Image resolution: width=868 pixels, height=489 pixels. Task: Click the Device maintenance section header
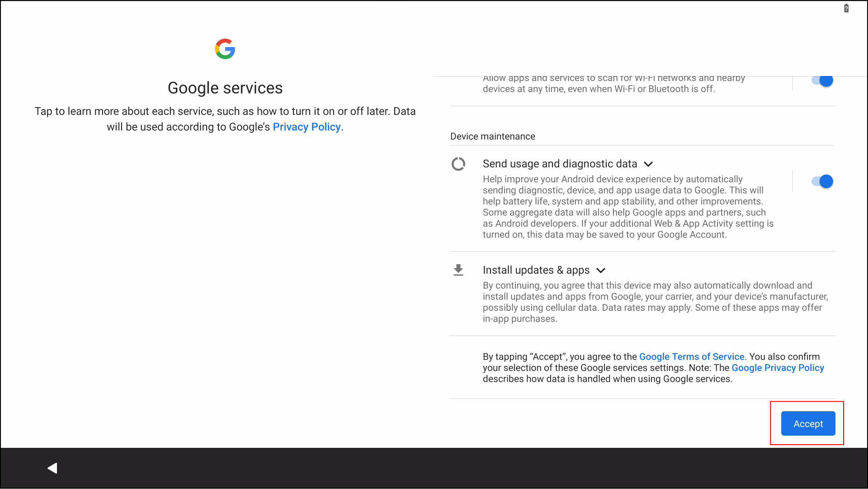tap(492, 137)
